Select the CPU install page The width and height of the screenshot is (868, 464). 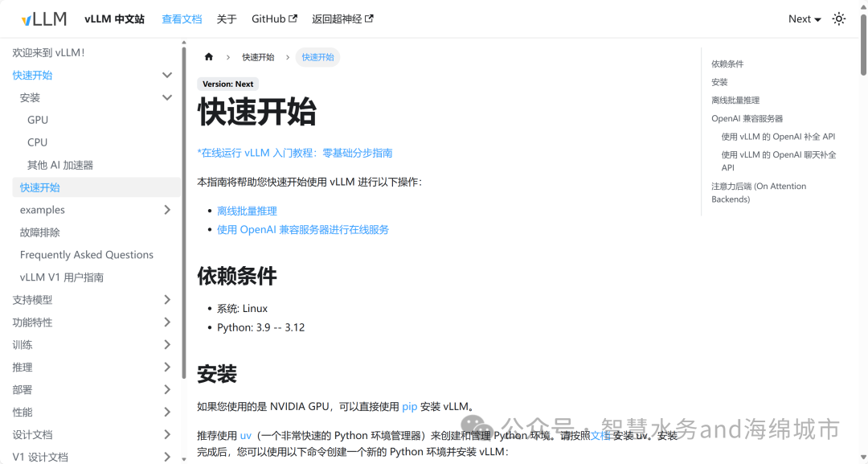(x=37, y=142)
